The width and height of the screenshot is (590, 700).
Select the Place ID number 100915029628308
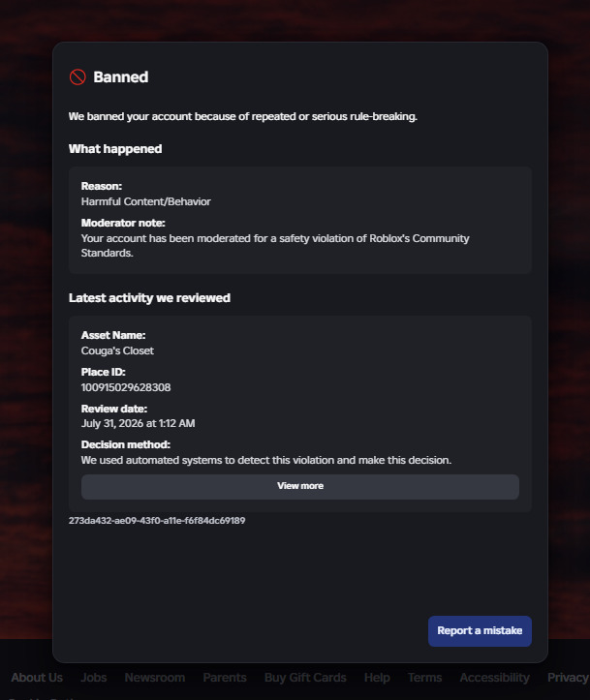point(126,387)
